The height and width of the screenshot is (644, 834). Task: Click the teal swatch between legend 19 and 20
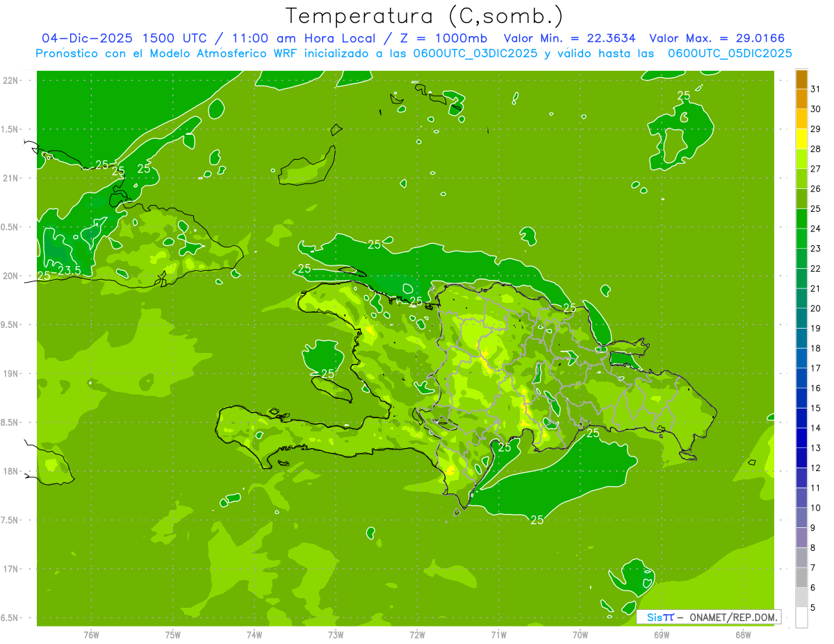pos(801,318)
